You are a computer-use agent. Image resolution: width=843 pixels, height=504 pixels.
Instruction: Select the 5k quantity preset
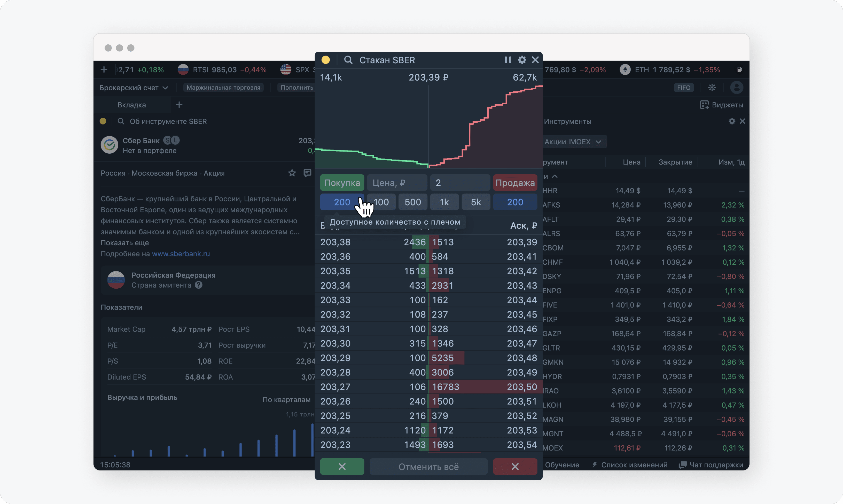coord(476,202)
